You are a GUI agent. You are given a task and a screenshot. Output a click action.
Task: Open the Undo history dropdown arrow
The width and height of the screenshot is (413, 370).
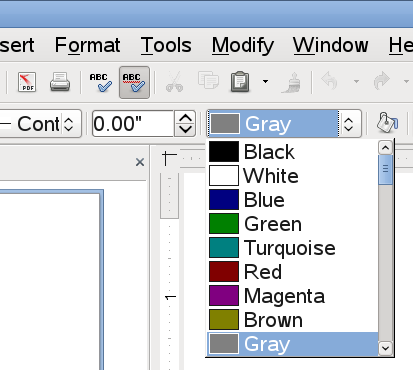356,81
